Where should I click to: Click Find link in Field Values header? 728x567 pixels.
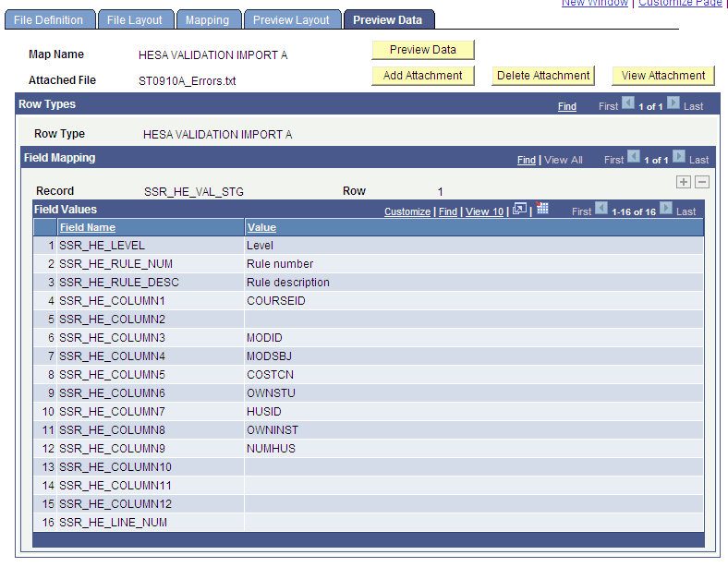coord(448,211)
